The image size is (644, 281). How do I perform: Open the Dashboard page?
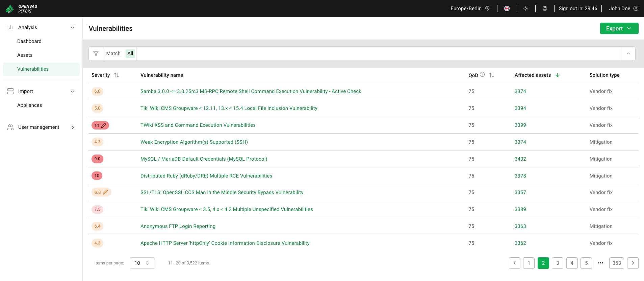(x=29, y=41)
